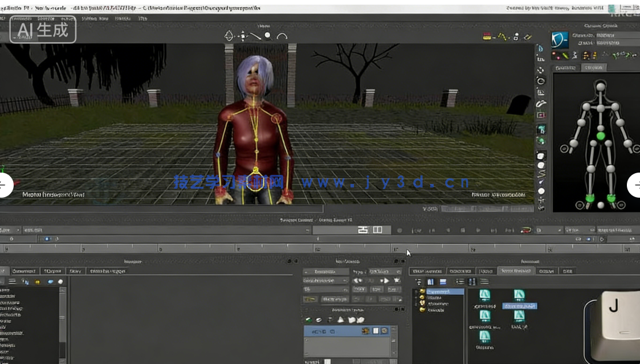Select the orbit camera icon in viewport toolbar

pos(281,36)
